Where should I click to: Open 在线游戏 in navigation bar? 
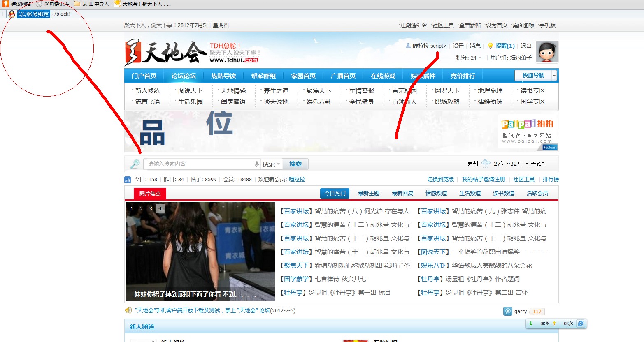(383, 76)
